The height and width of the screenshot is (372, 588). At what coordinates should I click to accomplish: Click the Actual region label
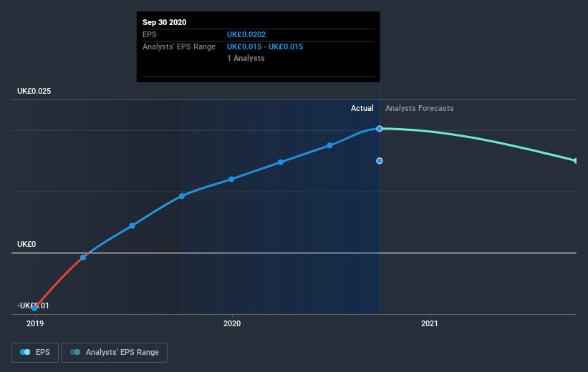point(362,108)
